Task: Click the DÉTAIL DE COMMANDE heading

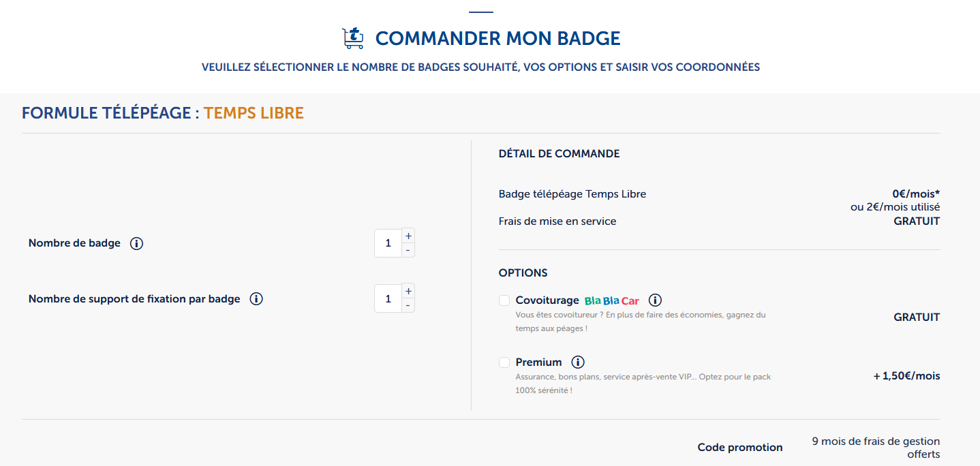Action: click(x=558, y=153)
